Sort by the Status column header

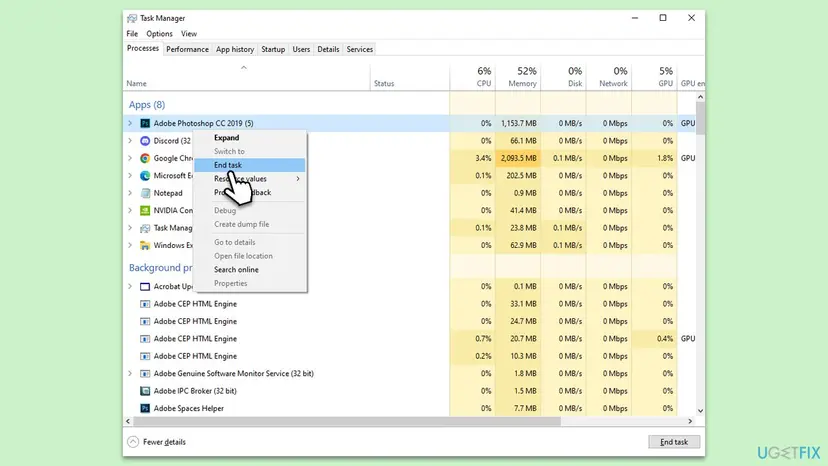pos(410,77)
